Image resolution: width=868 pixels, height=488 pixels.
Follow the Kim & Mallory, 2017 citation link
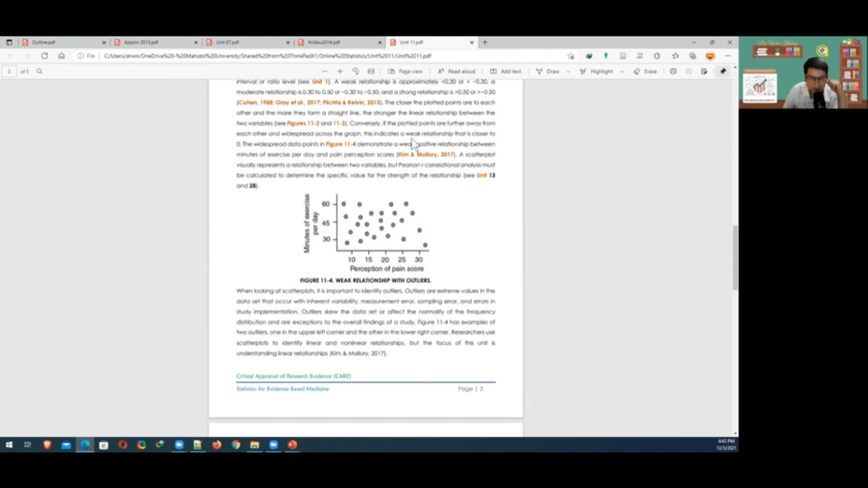426,154
